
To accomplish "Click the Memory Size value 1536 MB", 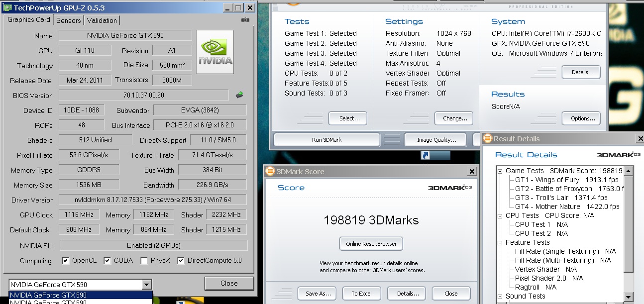I will click(89, 185).
